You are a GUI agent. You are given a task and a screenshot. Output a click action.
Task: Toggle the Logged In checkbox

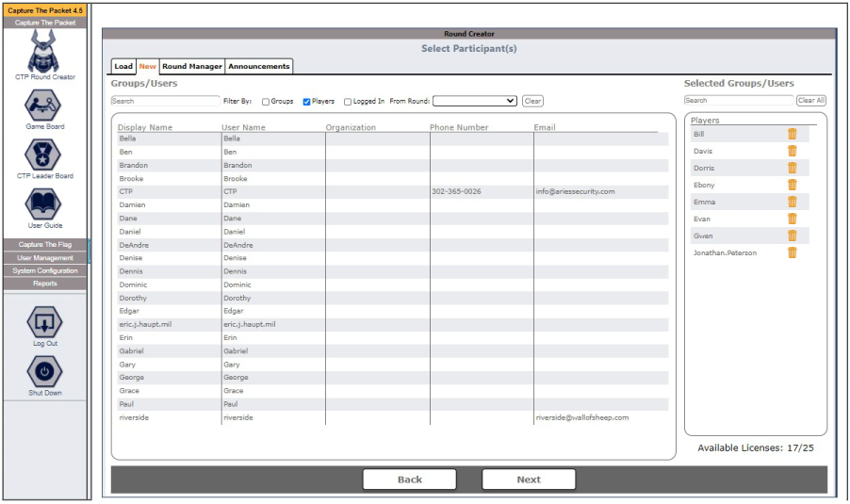[348, 102]
